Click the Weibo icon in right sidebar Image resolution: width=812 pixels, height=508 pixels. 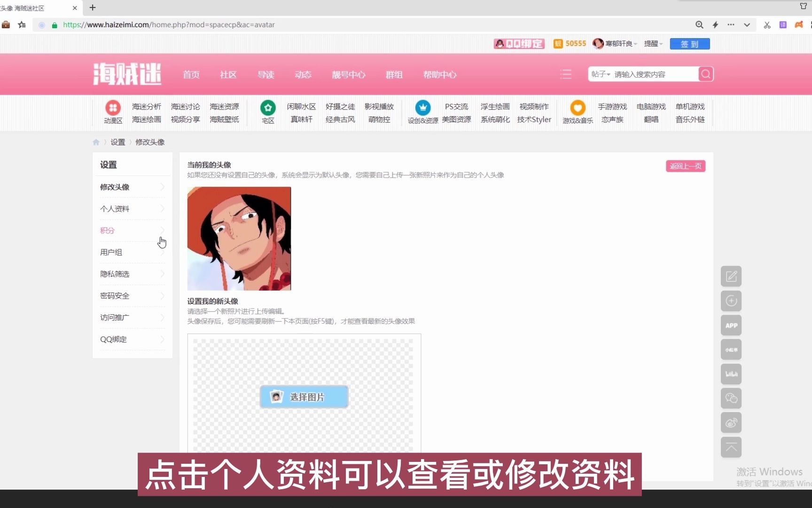point(731,423)
